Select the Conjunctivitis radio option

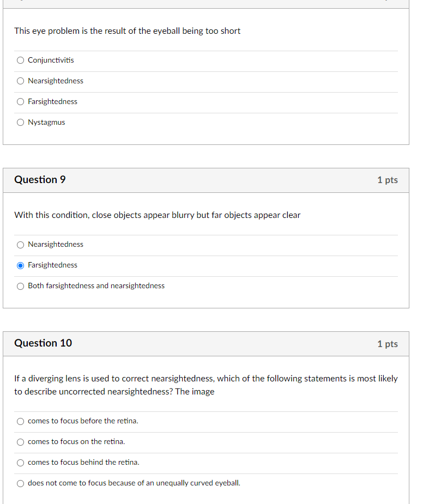pyautogui.click(x=20, y=60)
